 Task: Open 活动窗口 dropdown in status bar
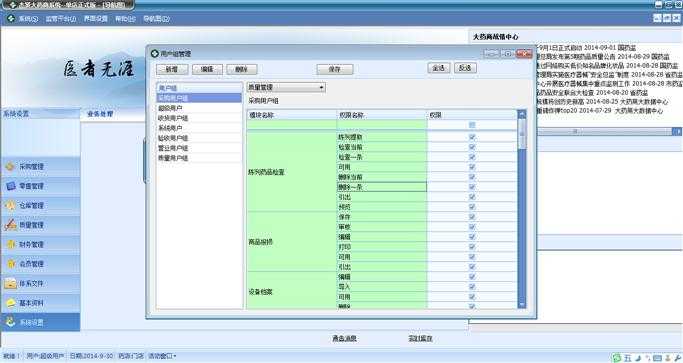point(162,356)
